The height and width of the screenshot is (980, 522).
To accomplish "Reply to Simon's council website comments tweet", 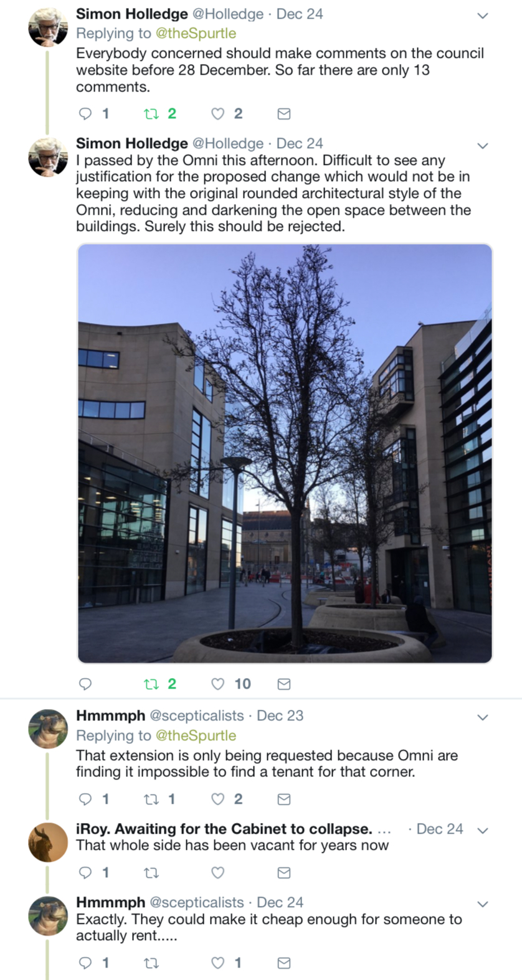I will [x=86, y=113].
